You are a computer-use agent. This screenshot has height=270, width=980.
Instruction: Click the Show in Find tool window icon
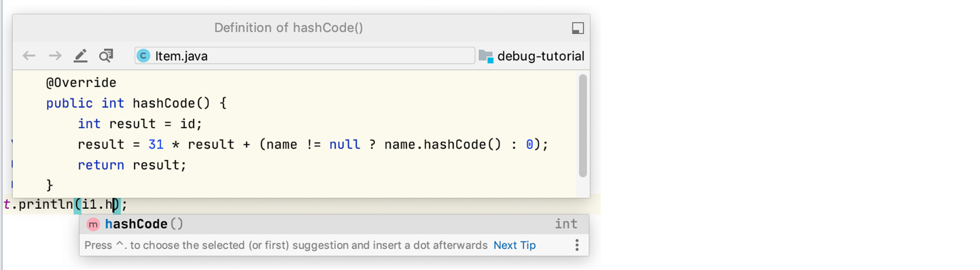(x=106, y=56)
